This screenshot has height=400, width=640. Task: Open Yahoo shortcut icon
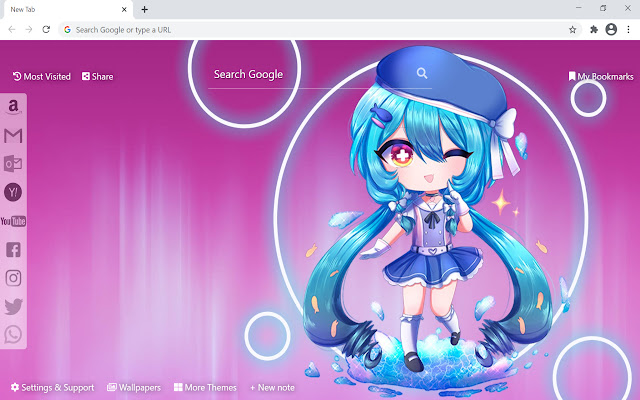(x=13, y=192)
